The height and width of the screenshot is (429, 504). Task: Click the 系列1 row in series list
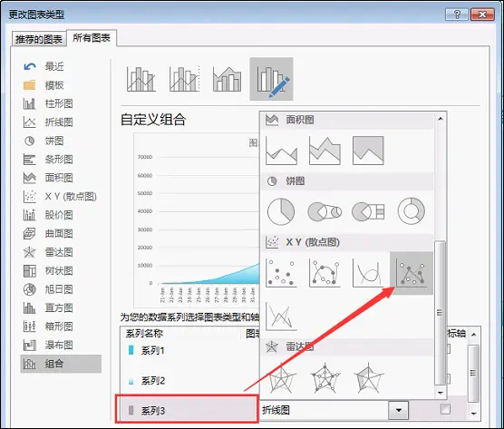pyautogui.click(x=189, y=350)
